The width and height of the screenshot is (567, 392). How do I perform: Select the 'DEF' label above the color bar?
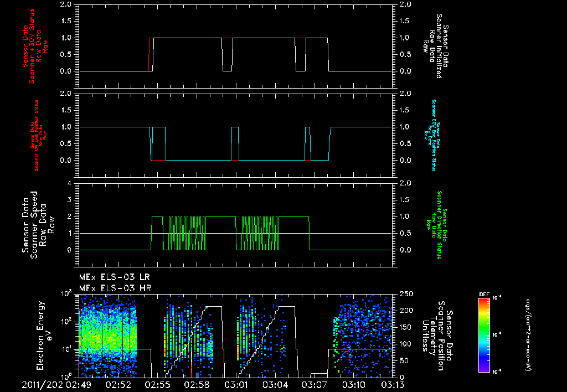coord(484,295)
